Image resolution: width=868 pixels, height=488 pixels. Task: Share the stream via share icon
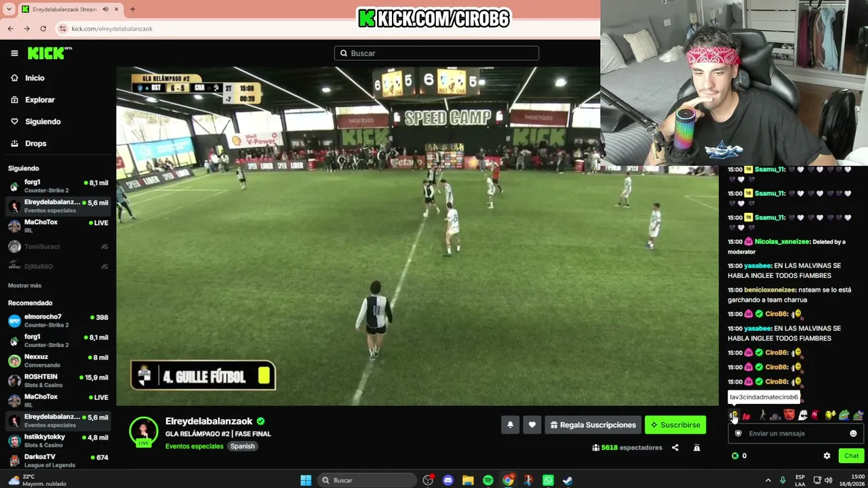point(675,447)
